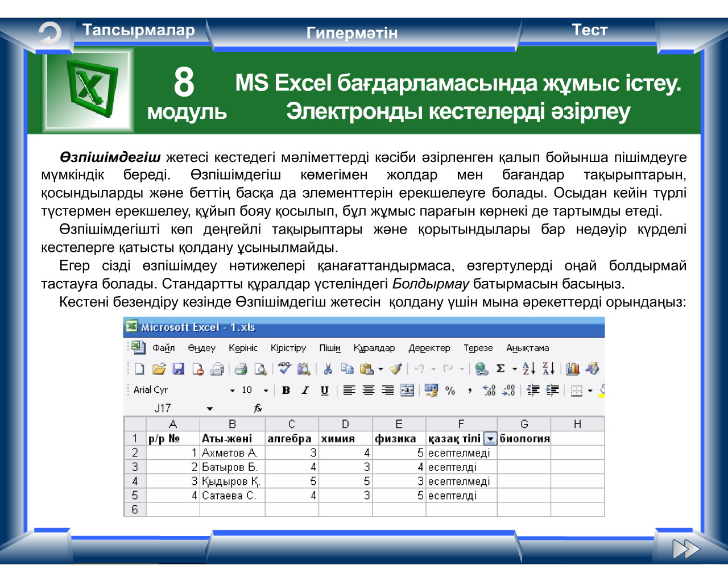Click the Redo arrow icon
Screen dimensions: 728x582
[x=448, y=369]
